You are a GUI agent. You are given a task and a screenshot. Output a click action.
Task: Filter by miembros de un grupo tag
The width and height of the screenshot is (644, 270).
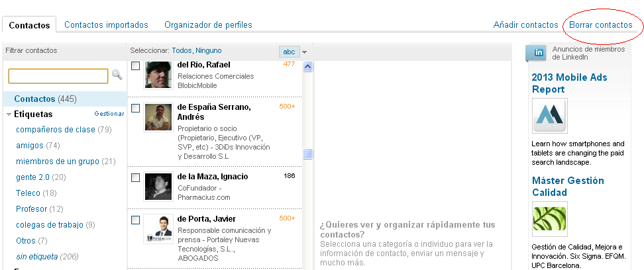tap(58, 161)
